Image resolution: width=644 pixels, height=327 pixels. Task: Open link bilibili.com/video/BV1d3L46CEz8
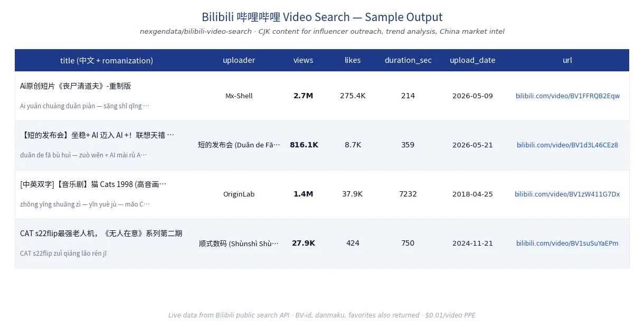coord(567,145)
